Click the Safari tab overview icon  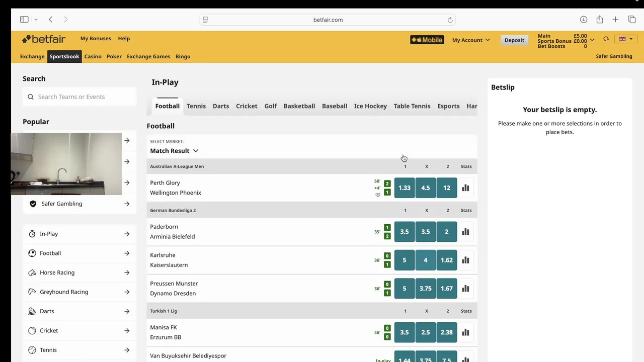click(632, 20)
